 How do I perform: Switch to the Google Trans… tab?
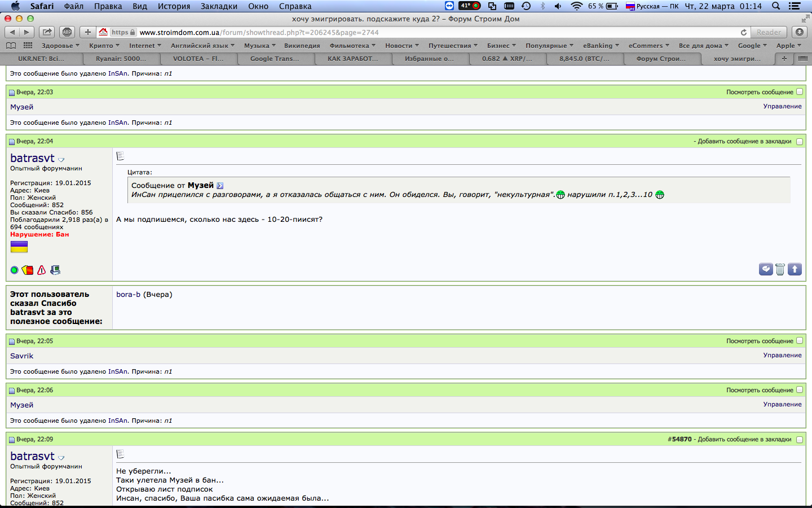tap(275, 58)
